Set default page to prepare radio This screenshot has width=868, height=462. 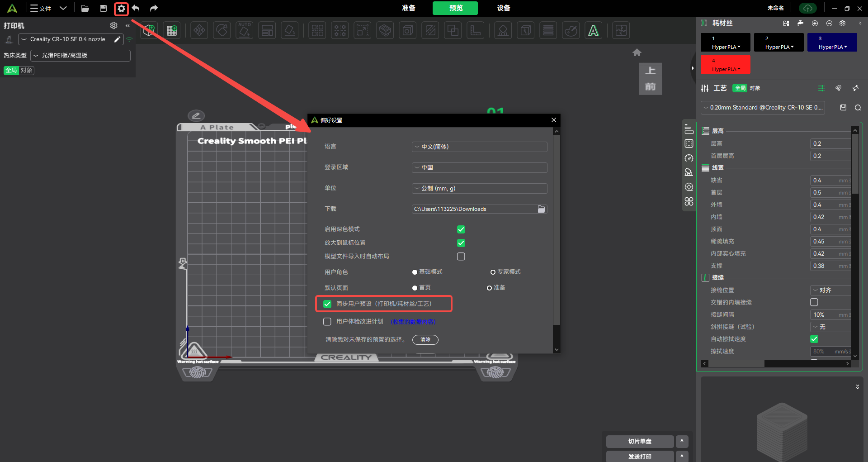point(489,288)
